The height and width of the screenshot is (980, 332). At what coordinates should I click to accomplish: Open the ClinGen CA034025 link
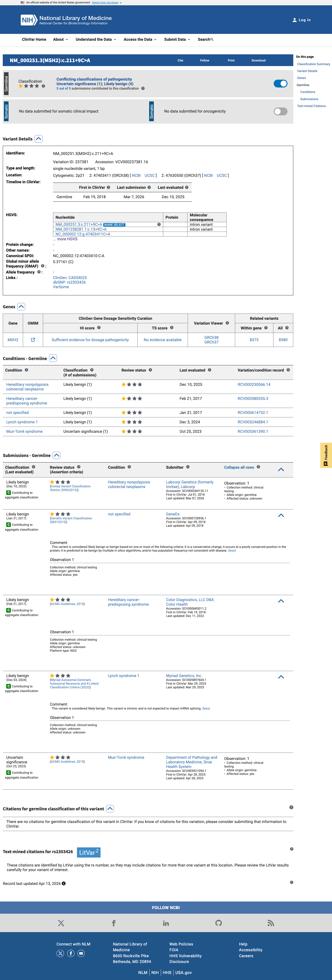coord(70,278)
